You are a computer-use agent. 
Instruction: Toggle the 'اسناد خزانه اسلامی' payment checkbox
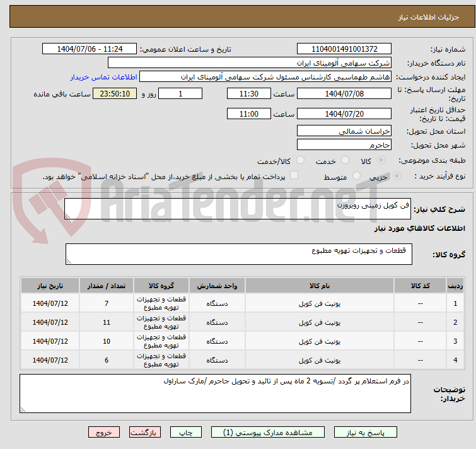[294, 177]
